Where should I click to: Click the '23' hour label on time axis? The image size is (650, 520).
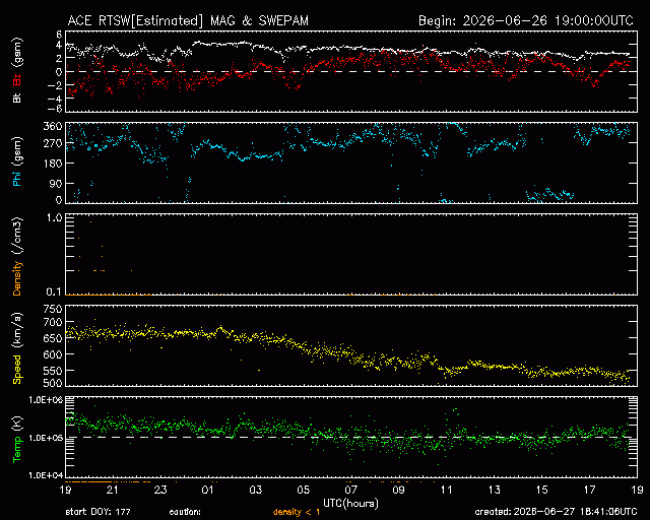click(x=160, y=490)
